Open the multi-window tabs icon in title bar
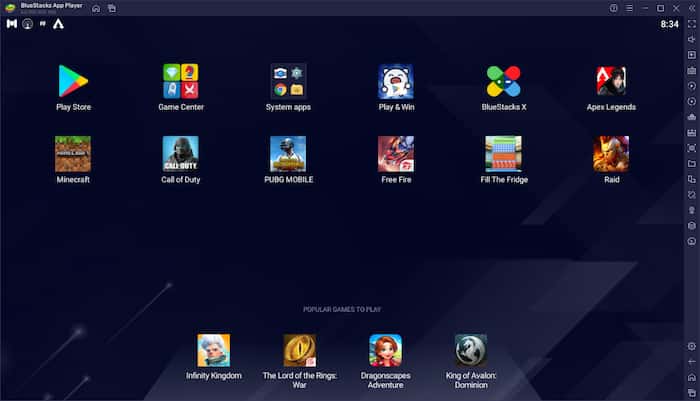Image resolution: width=700 pixels, height=401 pixels. 112,8
